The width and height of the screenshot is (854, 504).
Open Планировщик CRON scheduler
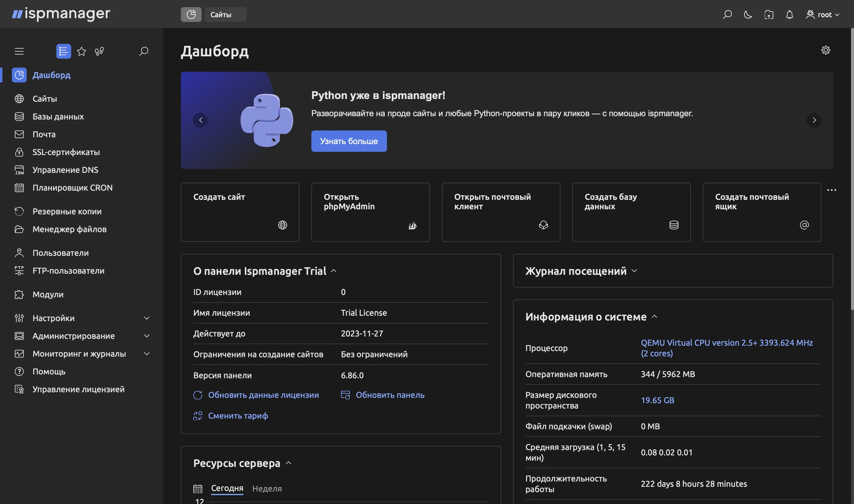[73, 187]
